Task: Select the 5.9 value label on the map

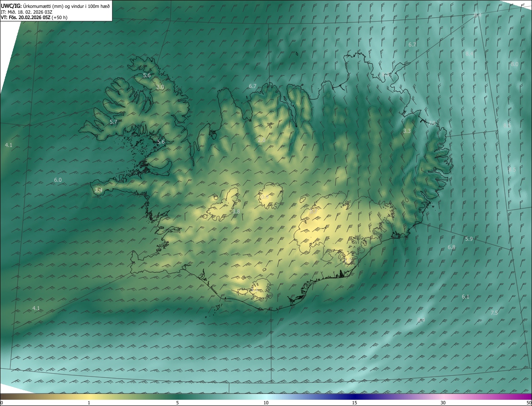Action: tap(469, 239)
